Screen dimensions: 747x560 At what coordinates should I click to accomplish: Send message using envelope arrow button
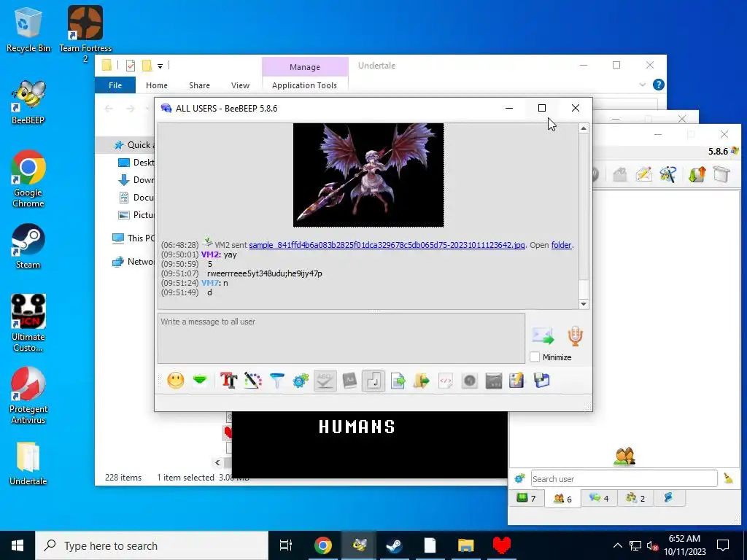(x=543, y=335)
